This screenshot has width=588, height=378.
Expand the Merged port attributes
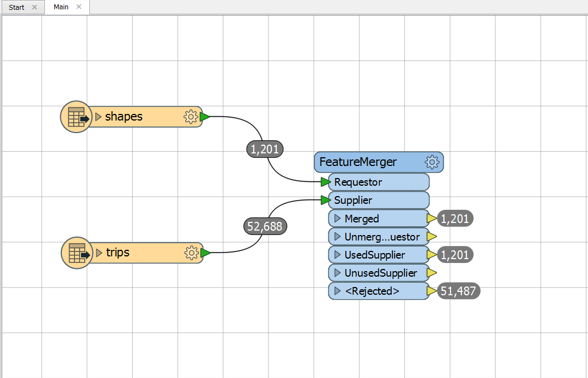[338, 218]
